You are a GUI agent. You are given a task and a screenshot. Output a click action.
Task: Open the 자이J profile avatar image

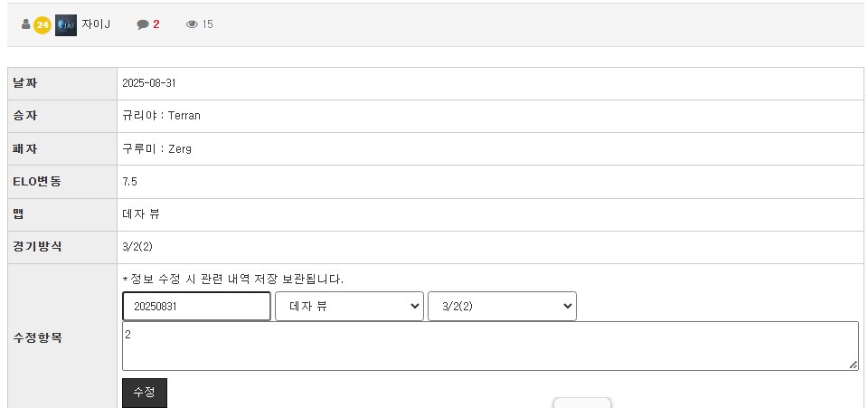tap(66, 25)
